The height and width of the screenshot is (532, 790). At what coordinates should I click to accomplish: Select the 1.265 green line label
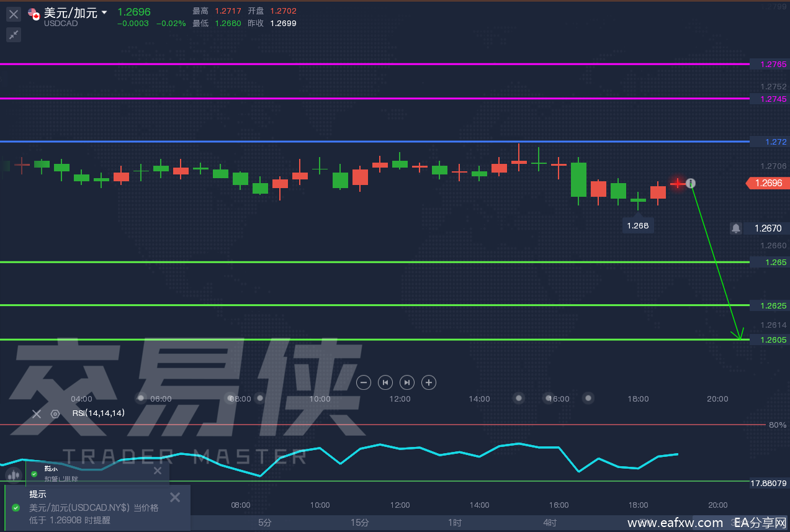[x=770, y=262]
